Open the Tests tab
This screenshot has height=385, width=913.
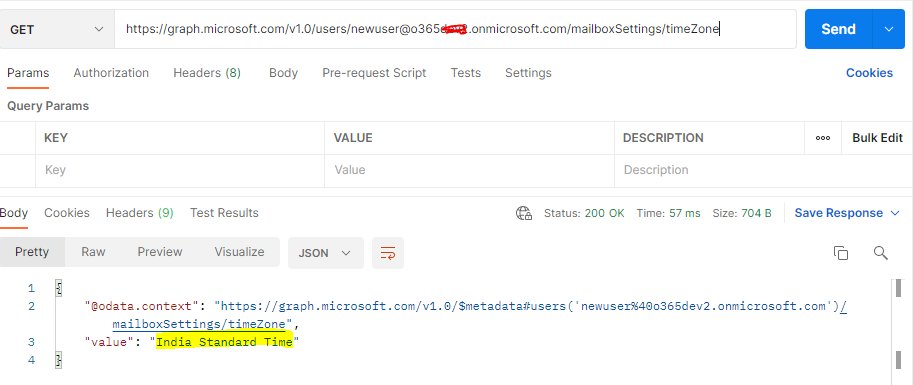click(466, 73)
